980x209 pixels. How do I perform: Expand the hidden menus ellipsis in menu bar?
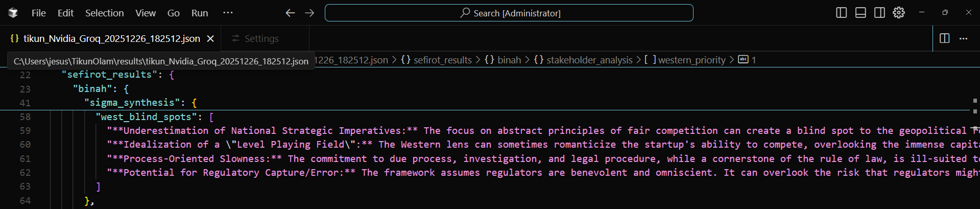228,13
